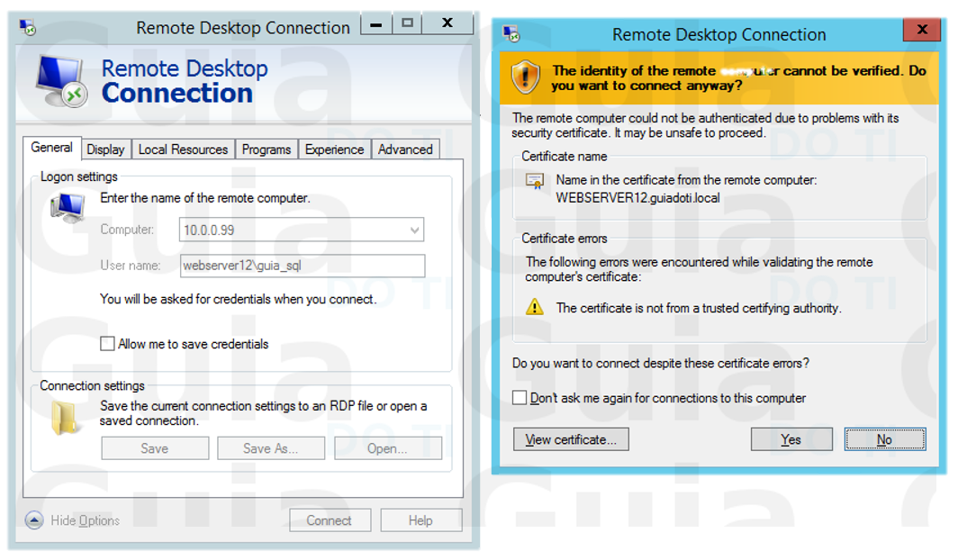958x560 pixels.
Task: Click the Remote Desktop Connection title bar icon
Action: (28, 27)
